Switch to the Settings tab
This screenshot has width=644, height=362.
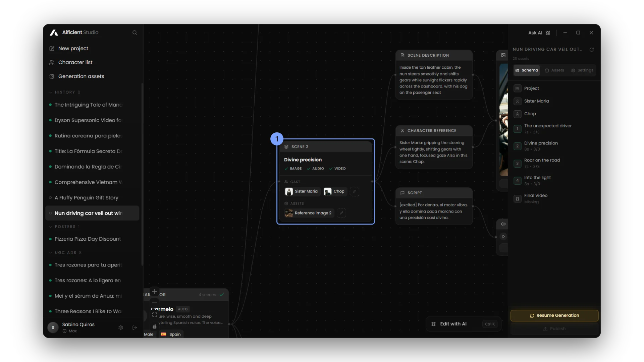[x=582, y=70]
